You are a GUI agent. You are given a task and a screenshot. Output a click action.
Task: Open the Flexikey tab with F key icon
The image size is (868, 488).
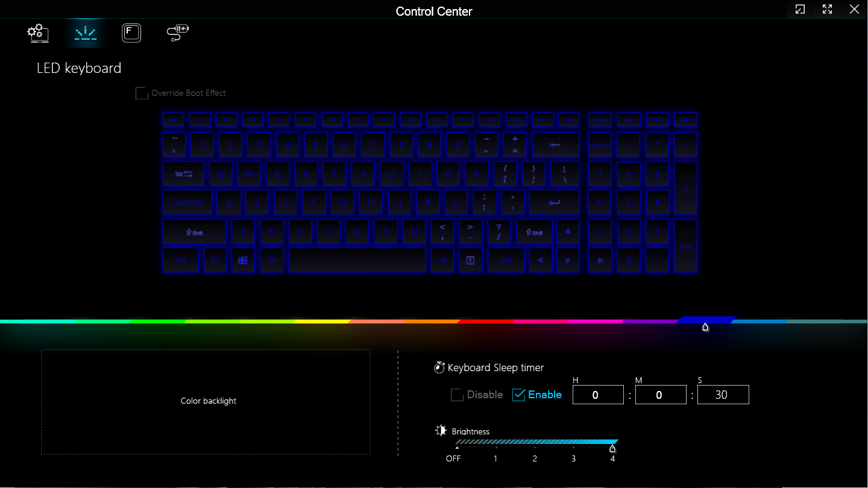(131, 33)
